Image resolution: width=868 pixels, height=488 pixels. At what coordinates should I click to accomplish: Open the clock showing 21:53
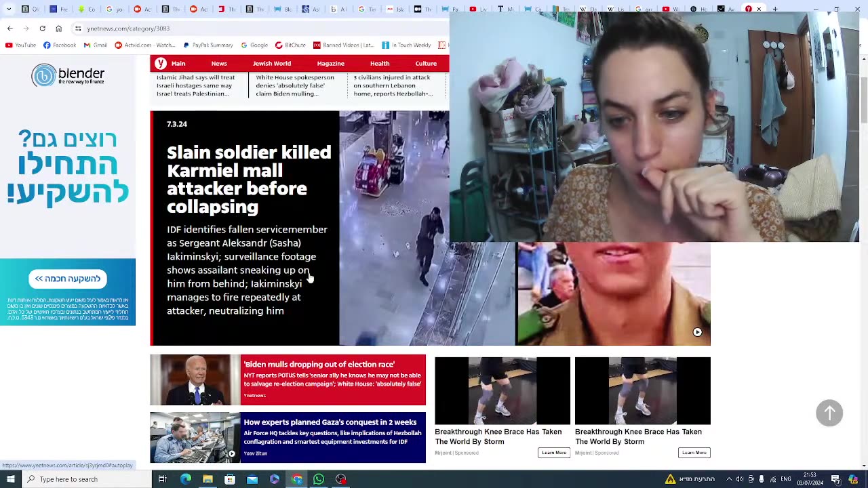coord(810,479)
